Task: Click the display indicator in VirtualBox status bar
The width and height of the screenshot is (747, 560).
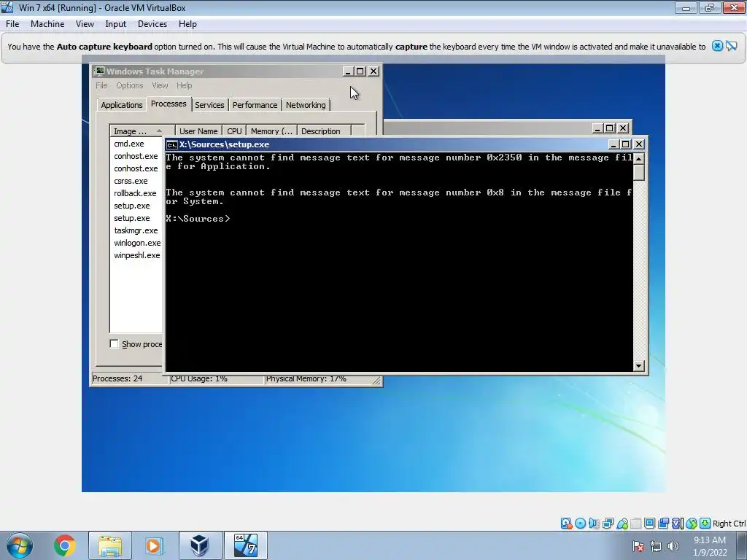Action: (x=650, y=524)
